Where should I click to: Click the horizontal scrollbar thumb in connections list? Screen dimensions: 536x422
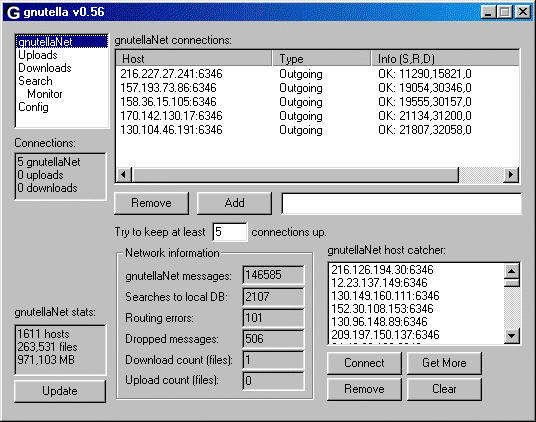tap(295, 175)
